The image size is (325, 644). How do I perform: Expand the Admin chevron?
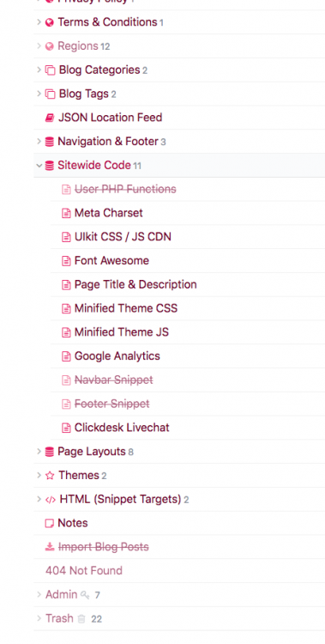tap(39, 595)
